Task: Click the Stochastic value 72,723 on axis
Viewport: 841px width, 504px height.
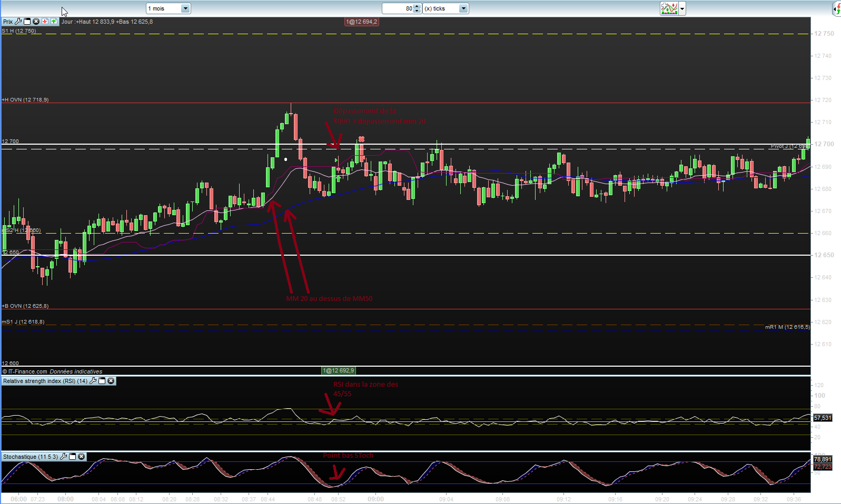Action: pos(823,467)
